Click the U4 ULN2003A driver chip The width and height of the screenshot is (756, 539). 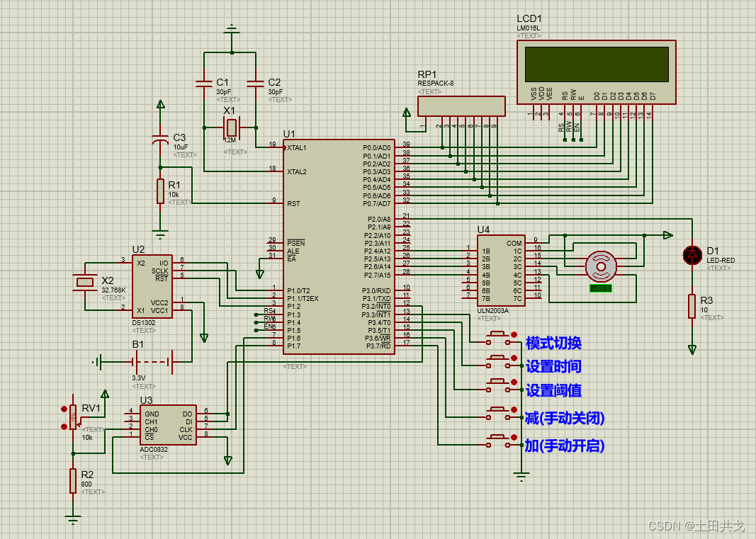[x=501, y=271]
